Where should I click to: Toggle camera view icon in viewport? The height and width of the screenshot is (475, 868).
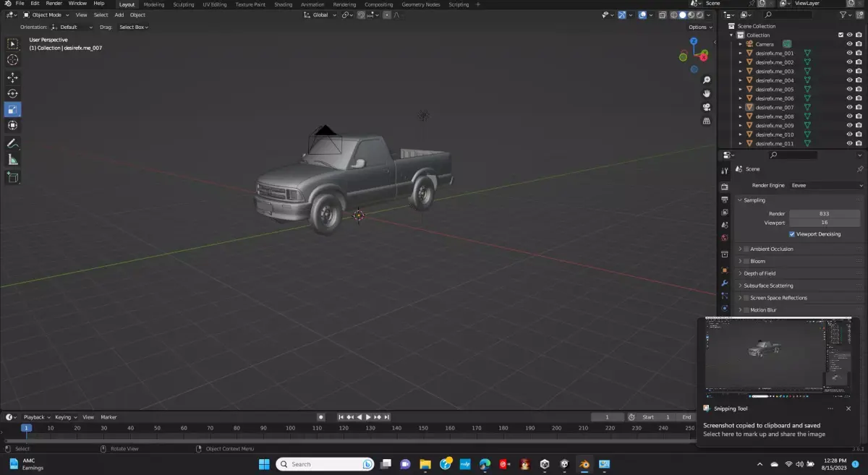707,107
